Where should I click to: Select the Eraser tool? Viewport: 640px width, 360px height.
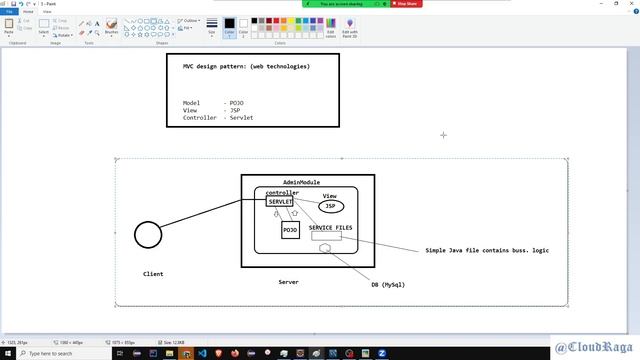point(81,33)
